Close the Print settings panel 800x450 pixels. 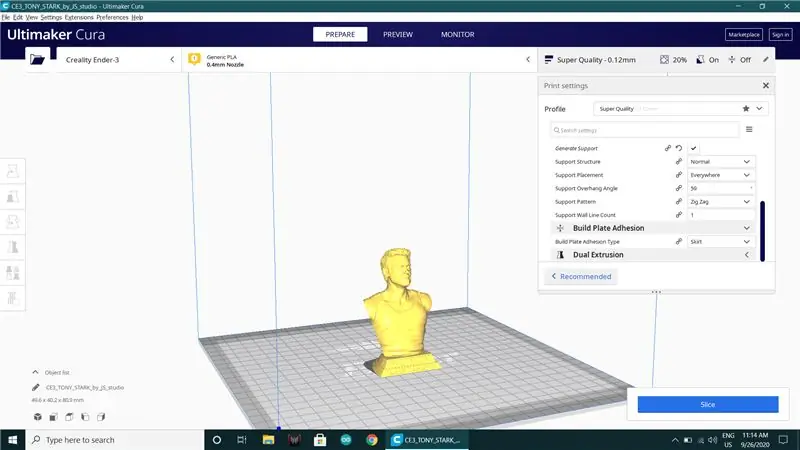766,86
